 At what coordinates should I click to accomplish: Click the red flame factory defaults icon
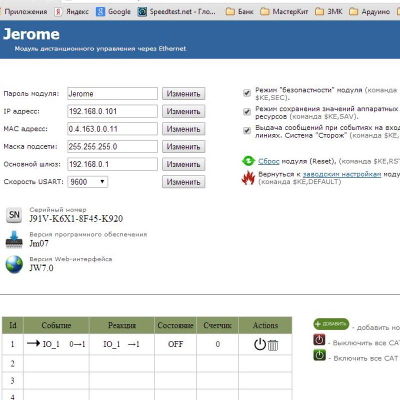248,178
